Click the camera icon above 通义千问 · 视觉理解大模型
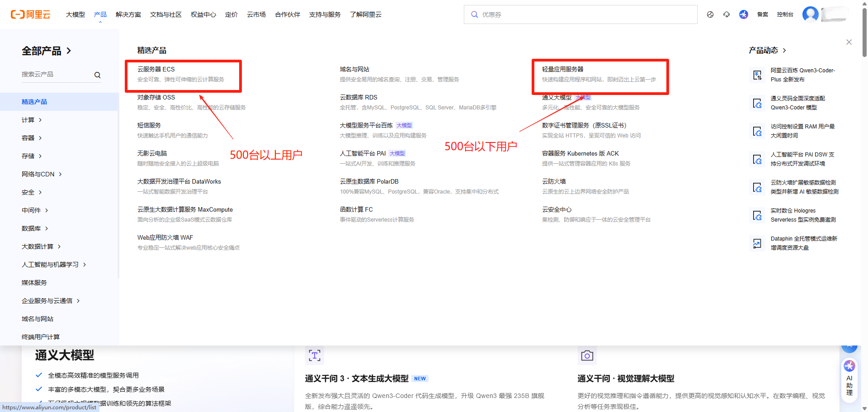The image size is (868, 412). (587, 355)
